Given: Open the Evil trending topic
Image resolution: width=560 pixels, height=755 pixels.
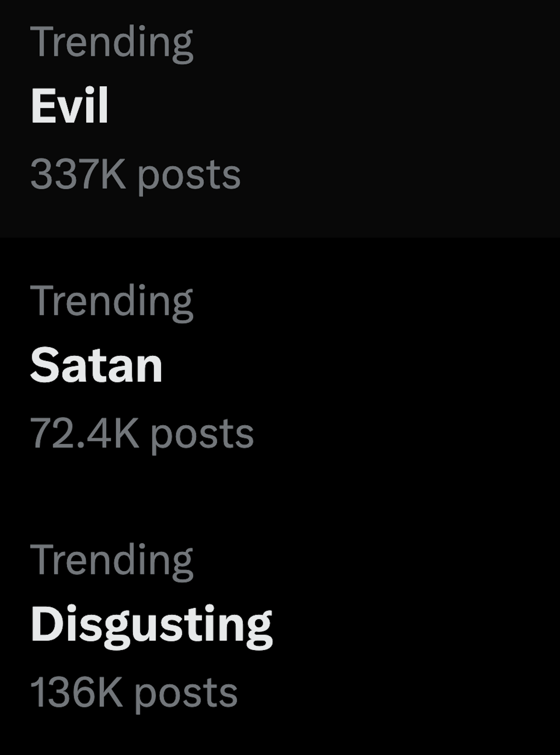Looking at the screenshot, I should pos(69,105).
